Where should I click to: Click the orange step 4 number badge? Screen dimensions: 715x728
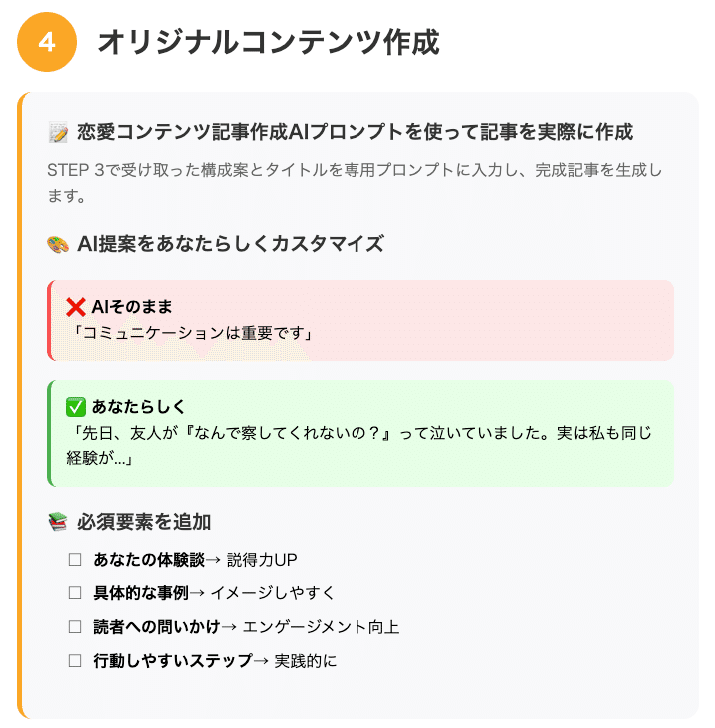click(x=47, y=43)
